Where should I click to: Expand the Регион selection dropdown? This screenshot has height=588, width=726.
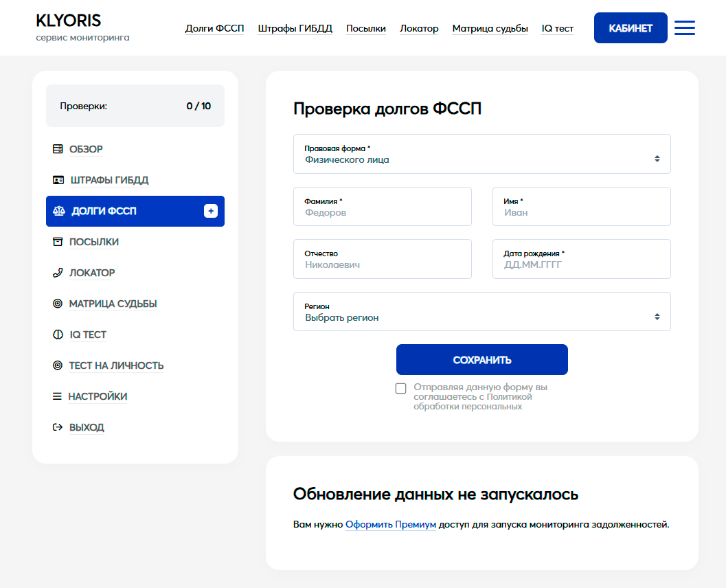481,312
